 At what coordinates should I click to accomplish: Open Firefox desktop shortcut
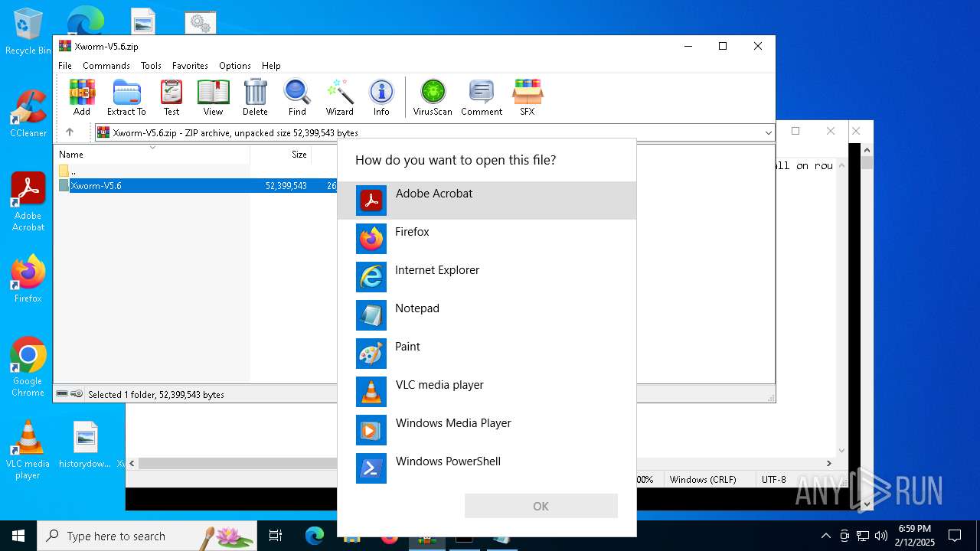point(28,279)
